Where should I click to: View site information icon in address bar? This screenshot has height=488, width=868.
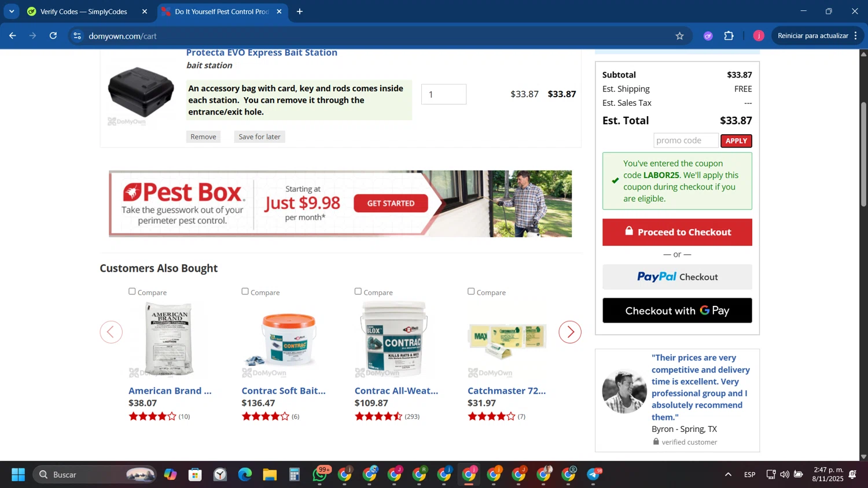[x=77, y=36]
